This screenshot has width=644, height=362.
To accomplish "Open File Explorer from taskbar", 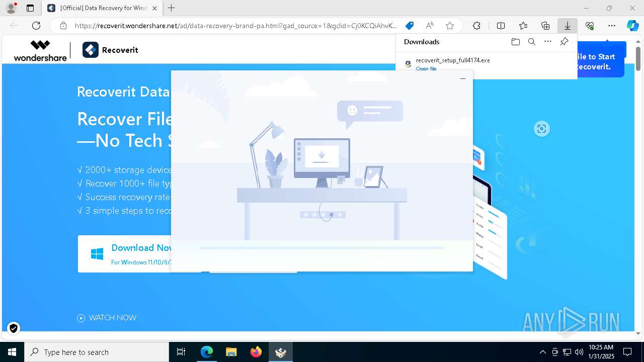I will coord(231,352).
